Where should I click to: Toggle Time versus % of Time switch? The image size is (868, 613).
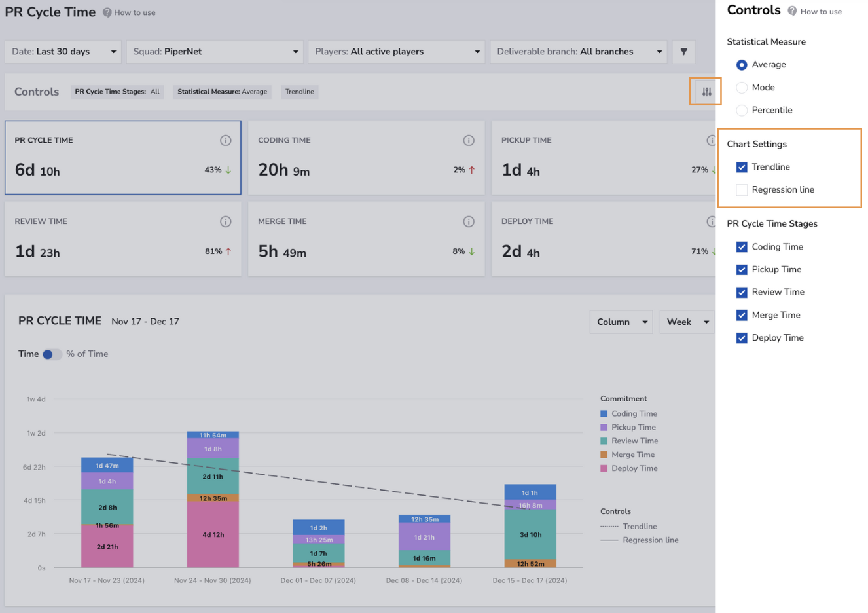pos(52,354)
